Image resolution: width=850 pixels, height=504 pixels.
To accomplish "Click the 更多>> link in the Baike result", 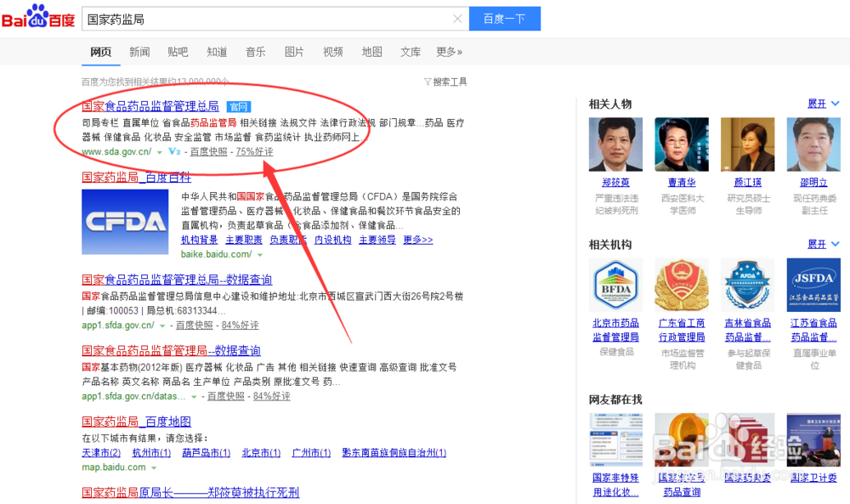I will (418, 240).
